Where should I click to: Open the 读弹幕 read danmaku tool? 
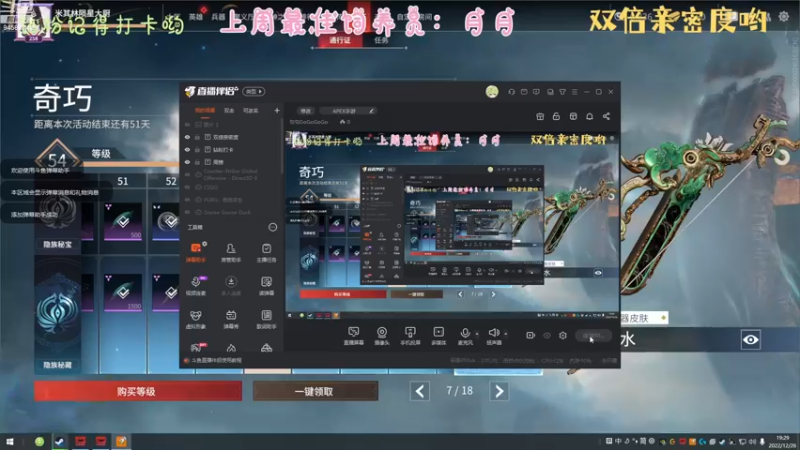click(266, 286)
